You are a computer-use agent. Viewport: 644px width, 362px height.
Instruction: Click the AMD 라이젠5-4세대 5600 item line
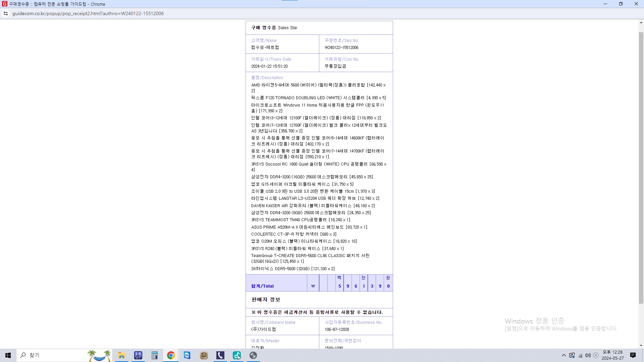pos(319,88)
